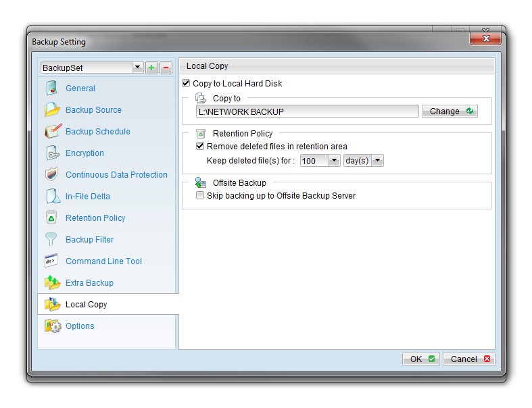This screenshot has width=532, height=408.
Task: Uncheck Copy to Local Hard Disk
Action: click(186, 83)
